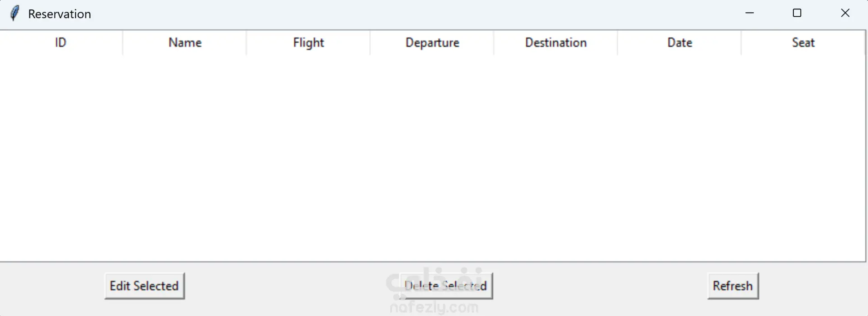This screenshot has height=316, width=868.
Task: Choose the Destination column header
Action: [x=556, y=42]
